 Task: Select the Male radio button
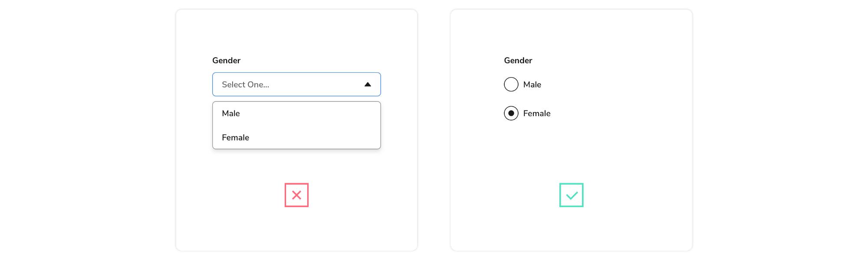pyautogui.click(x=511, y=84)
